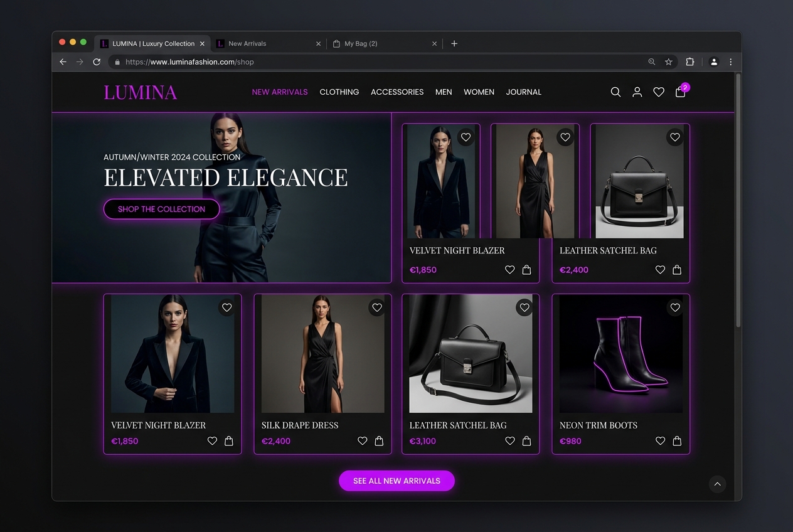Go to the MEN section

[x=444, y=92]
